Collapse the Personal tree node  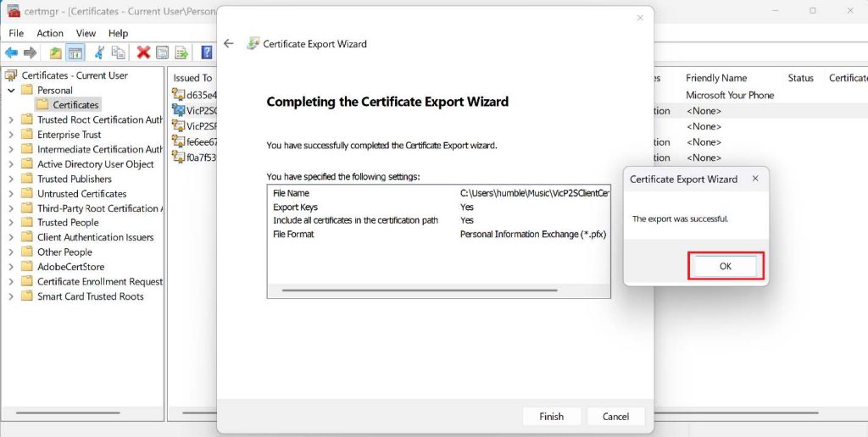point(11,91)
